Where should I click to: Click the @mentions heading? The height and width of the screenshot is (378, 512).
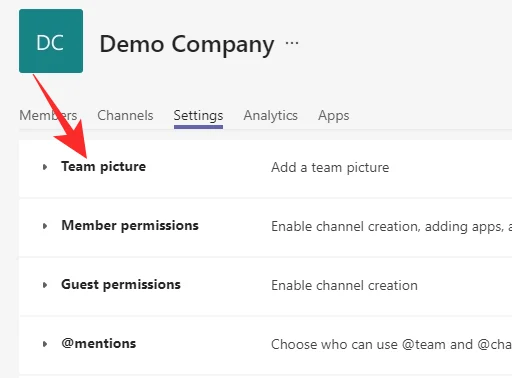click(99, 343)
